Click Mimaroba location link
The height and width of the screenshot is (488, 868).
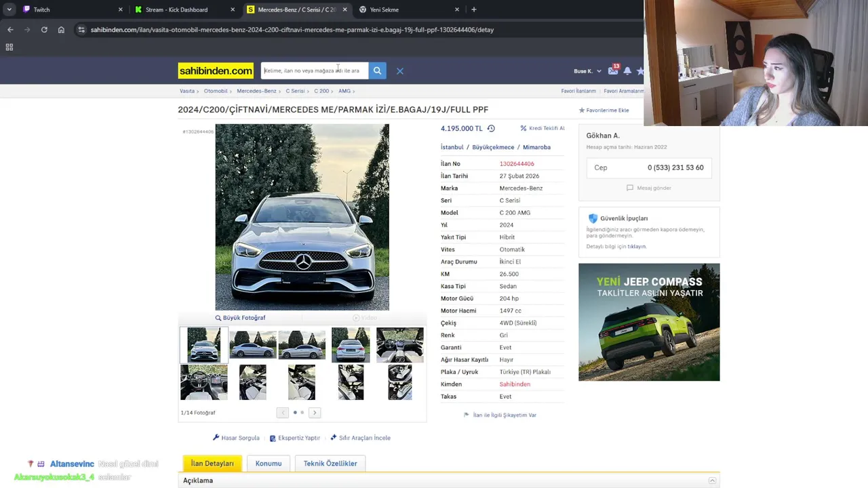(536, 147)
